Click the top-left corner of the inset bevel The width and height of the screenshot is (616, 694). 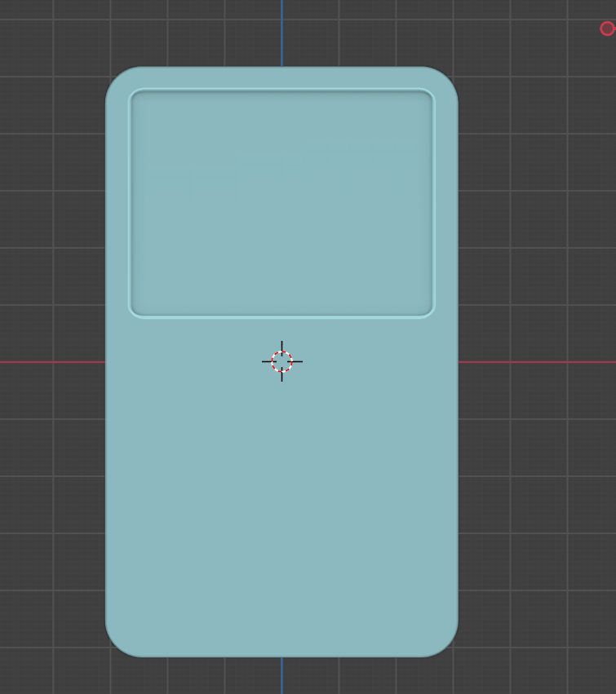click(x=135, y=95)
